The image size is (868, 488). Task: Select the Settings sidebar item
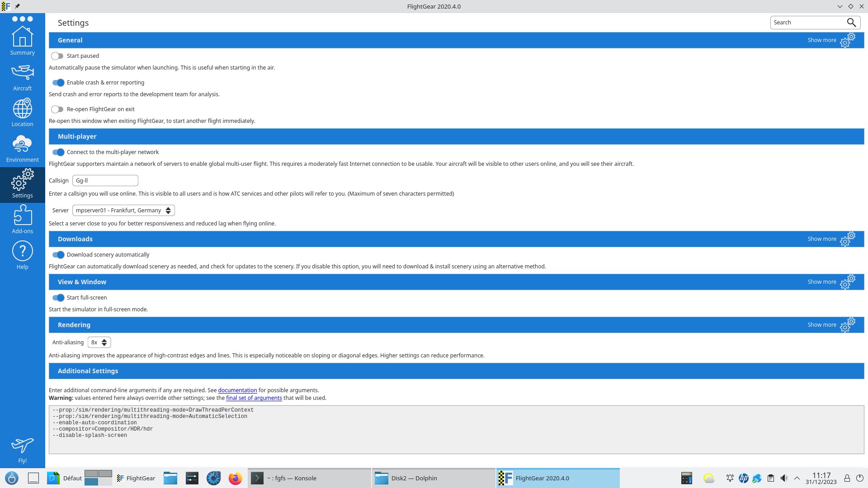point(22,185)
